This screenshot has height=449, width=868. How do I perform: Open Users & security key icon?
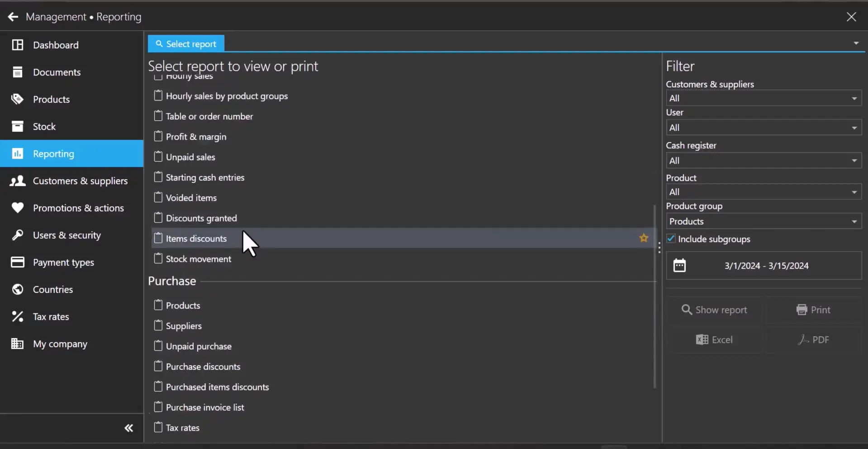click(17, 235)
